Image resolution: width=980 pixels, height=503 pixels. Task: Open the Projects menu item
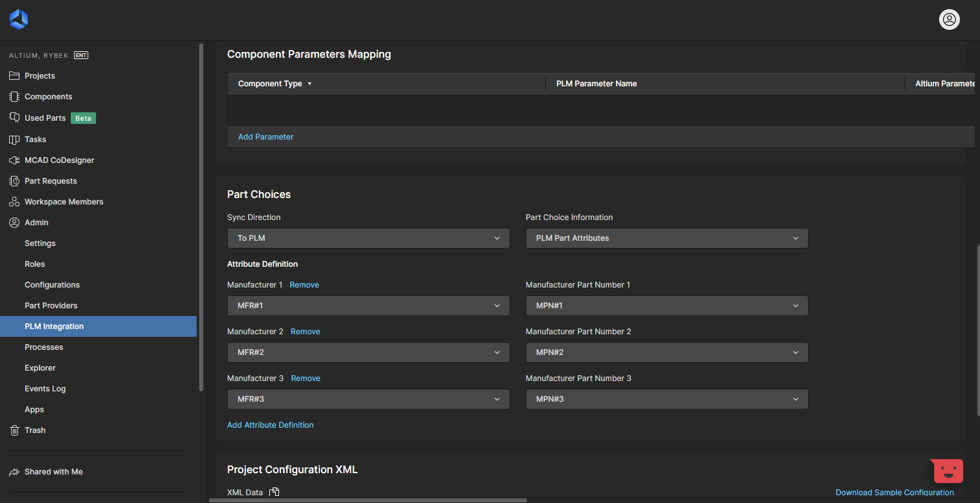coord(40,76)
